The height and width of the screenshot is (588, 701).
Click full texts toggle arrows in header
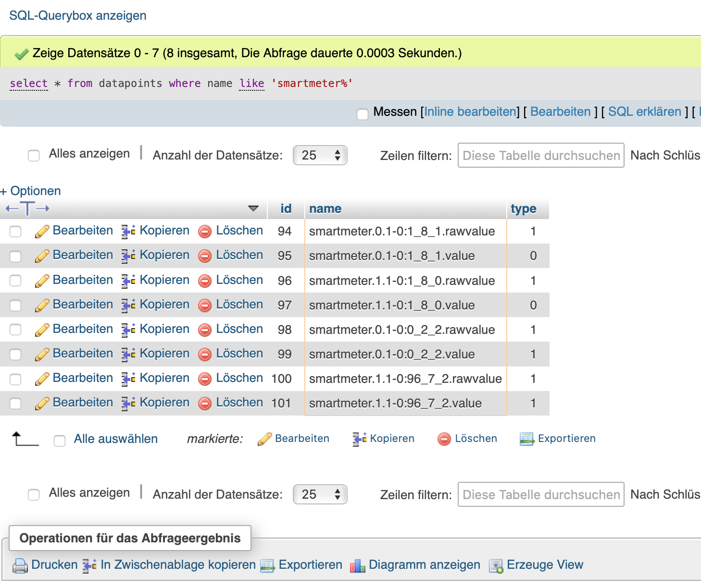pyautogui.click(x=27, y=208)
